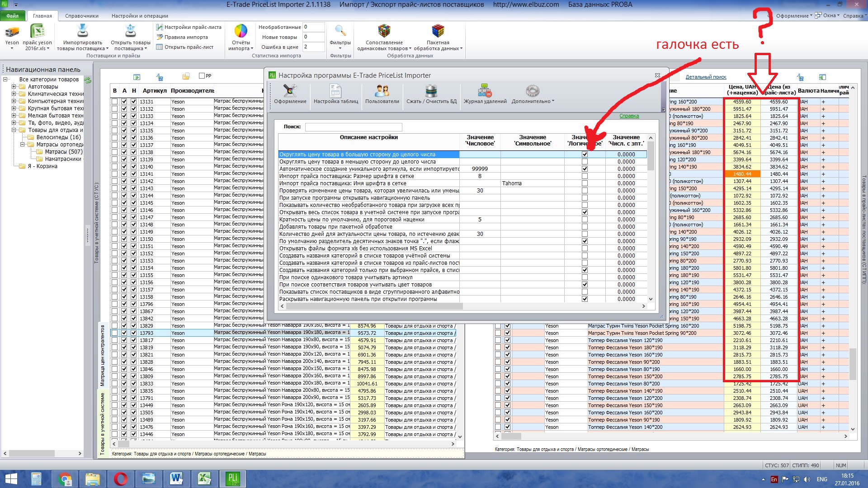868x488 pixels.
Task: Open the Окна dropdown menu
Action: tap(827, 15)
